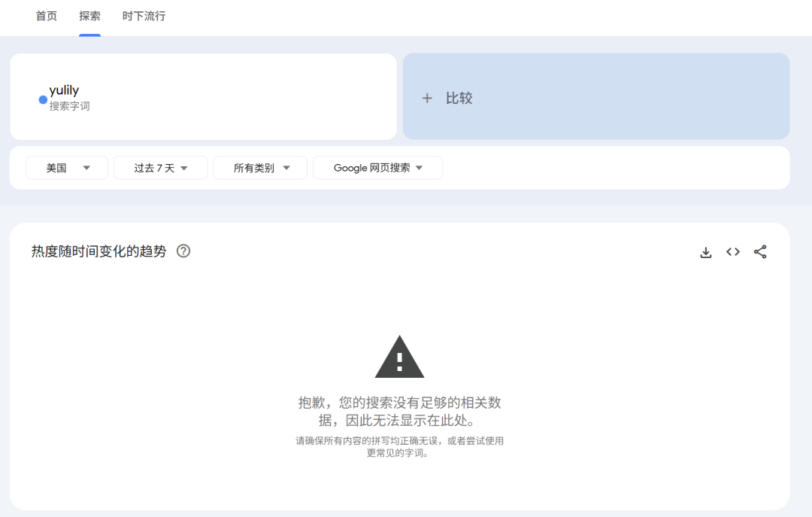The width and height of the screenshot is (812, 517).
Task: Click the yulily search term
Action: [64, 90]
